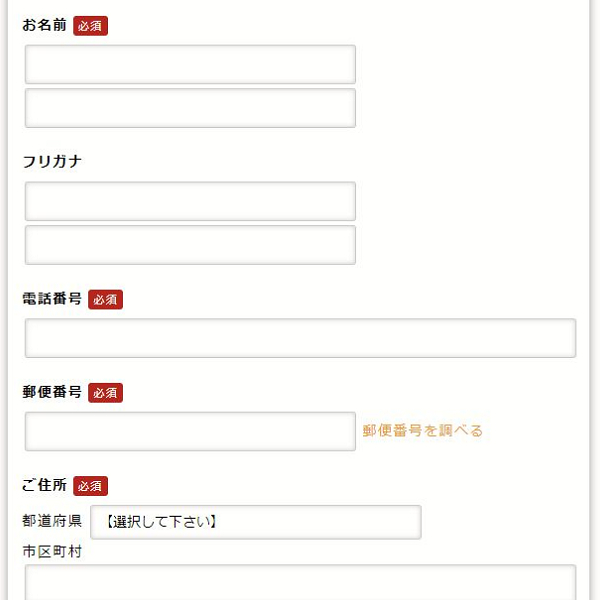This screenshot has height=600, width=600.
Task: Click the 必須 badge beside お名前
Action: point(90,26)
